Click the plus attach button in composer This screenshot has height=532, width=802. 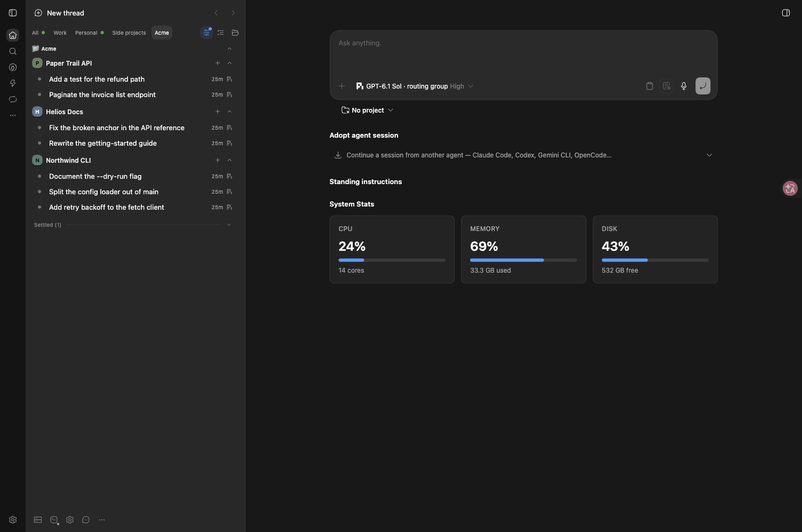coord(342,86)
